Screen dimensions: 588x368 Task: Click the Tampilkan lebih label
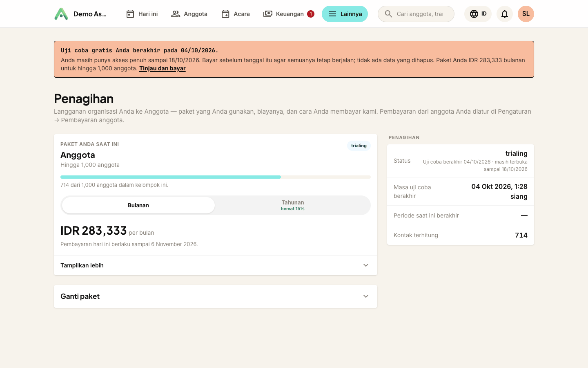(82, 265)
